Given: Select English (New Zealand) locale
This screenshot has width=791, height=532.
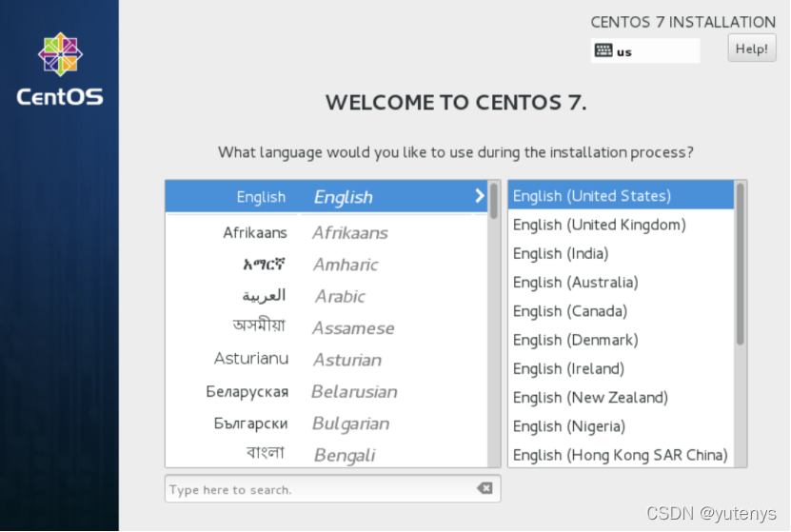Looking at the screenshot, I should pos(621,397).
